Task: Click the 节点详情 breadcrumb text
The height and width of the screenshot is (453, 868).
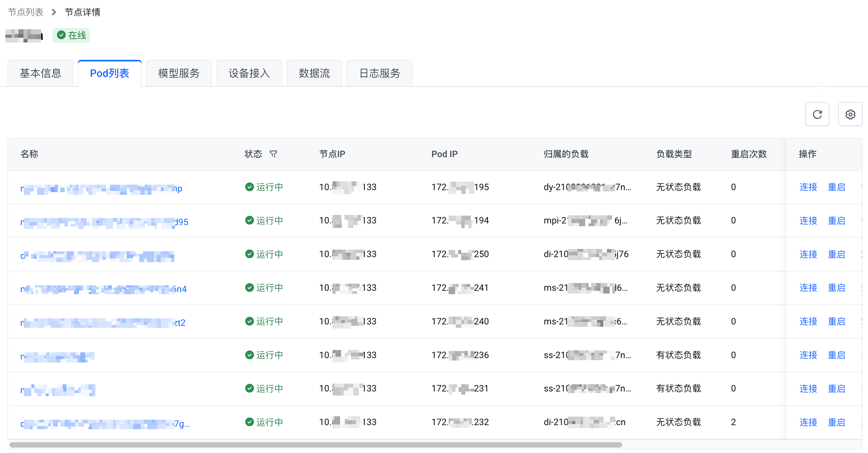Action: pos(82,12)
